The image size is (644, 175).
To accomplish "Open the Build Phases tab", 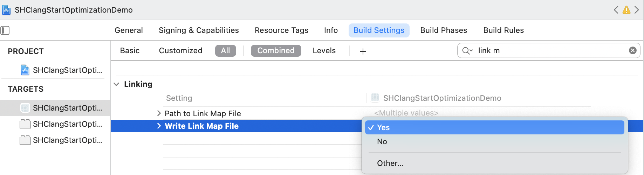I will pyautogui.click(x=444, y=30).
